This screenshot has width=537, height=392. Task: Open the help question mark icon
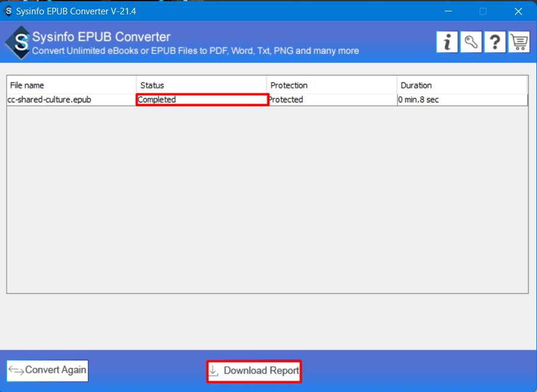[495, 42]
